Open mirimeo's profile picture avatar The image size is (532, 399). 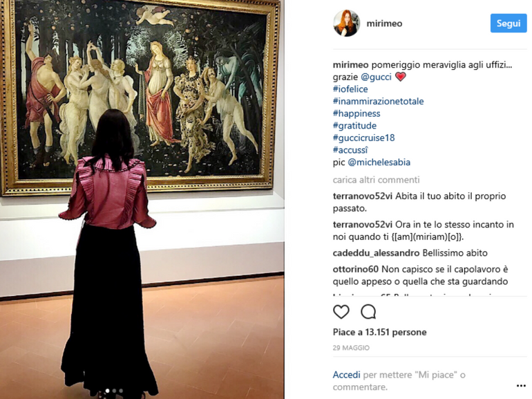pyautogui.click(x=346, y=23)
